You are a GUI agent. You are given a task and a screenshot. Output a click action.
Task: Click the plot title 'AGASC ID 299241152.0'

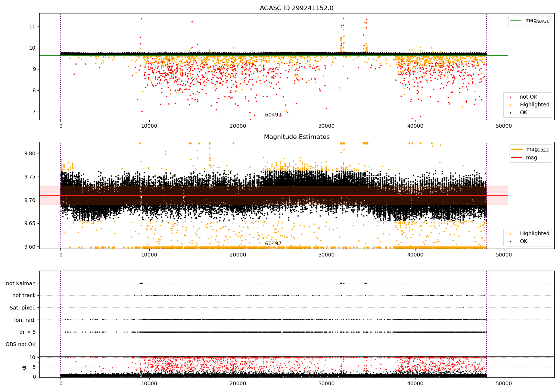296,8
